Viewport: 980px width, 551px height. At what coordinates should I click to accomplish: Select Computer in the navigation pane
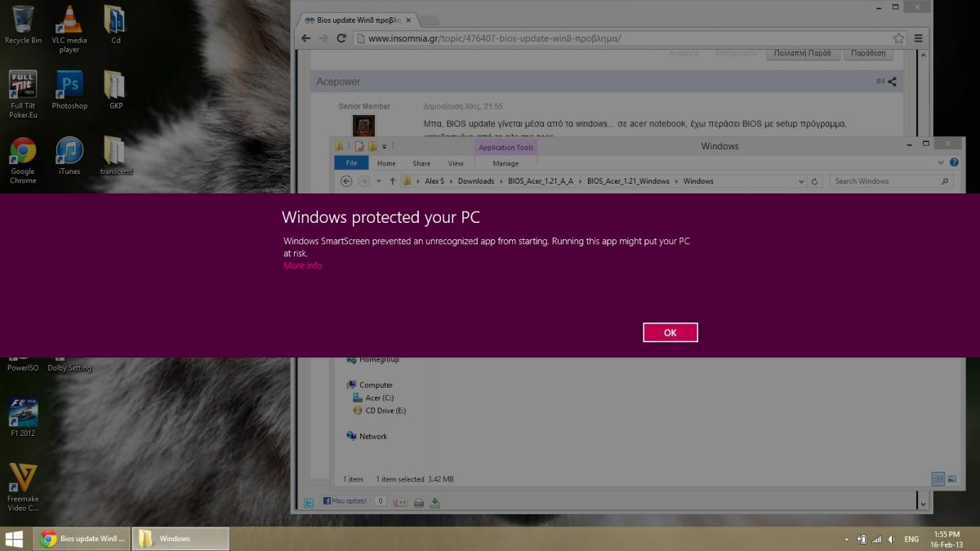pos(370,384)
